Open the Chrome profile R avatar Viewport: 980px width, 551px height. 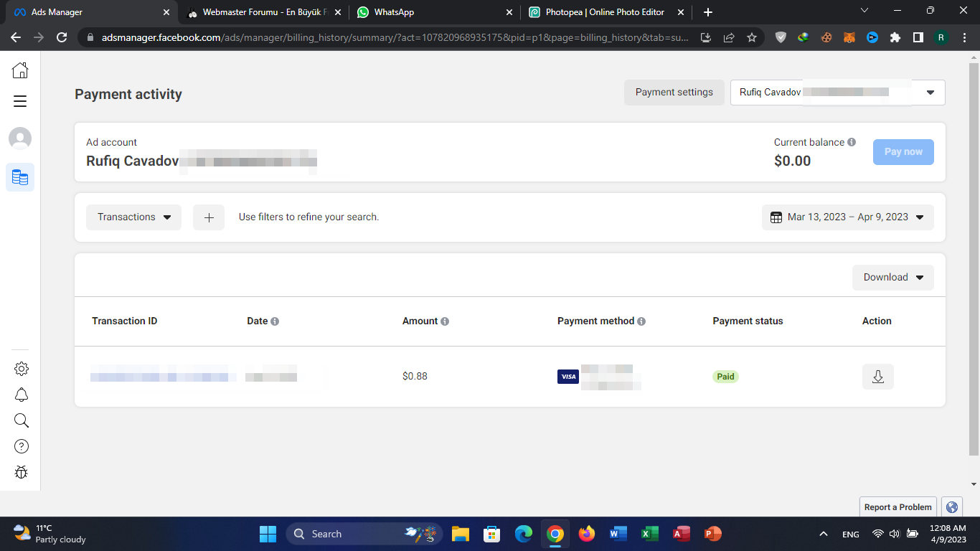[941, 37]
